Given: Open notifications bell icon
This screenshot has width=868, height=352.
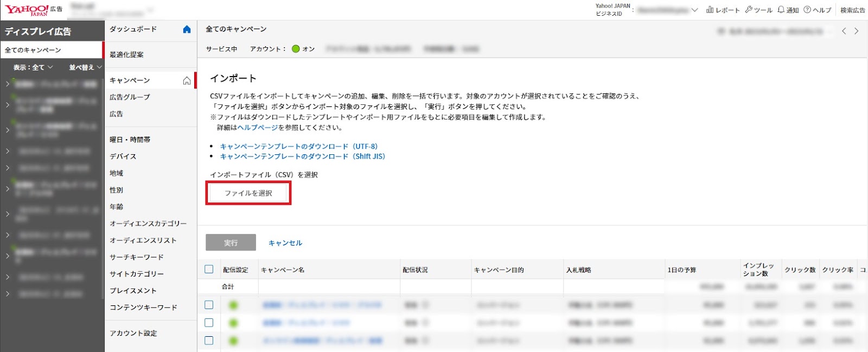Looking at the screenshot, I should (781, 10).
